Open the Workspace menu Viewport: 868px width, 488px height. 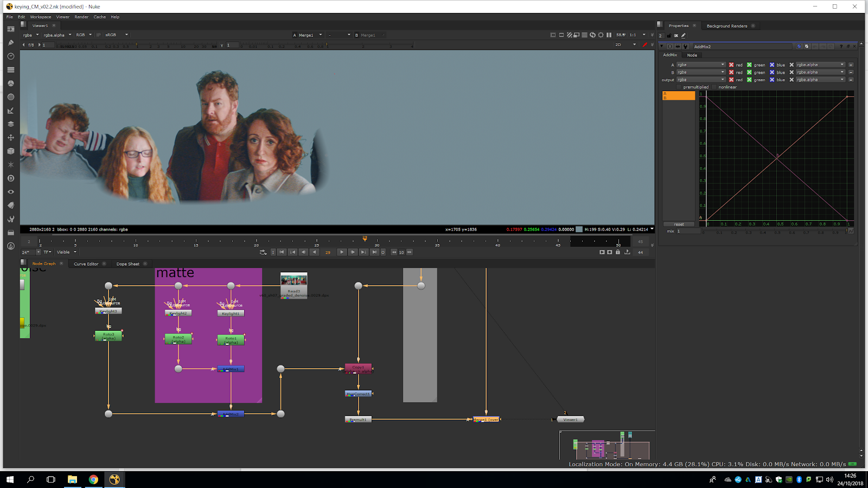(40, 17)
